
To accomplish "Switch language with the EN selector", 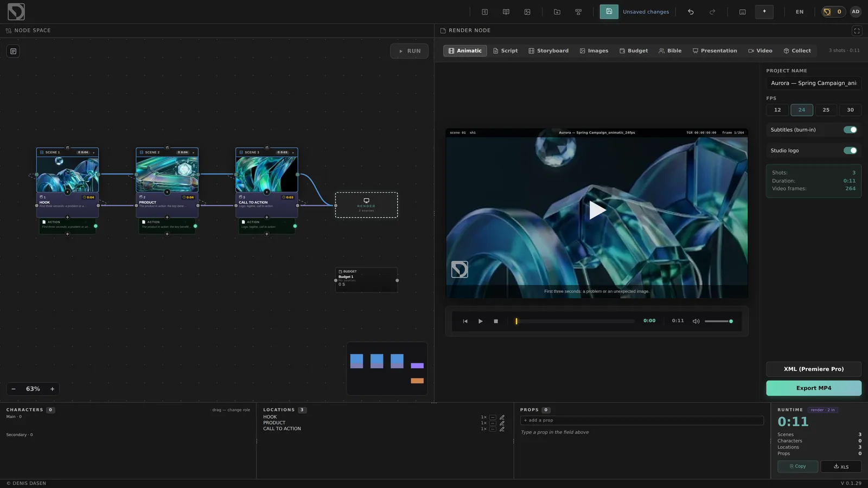I will 800,12.
